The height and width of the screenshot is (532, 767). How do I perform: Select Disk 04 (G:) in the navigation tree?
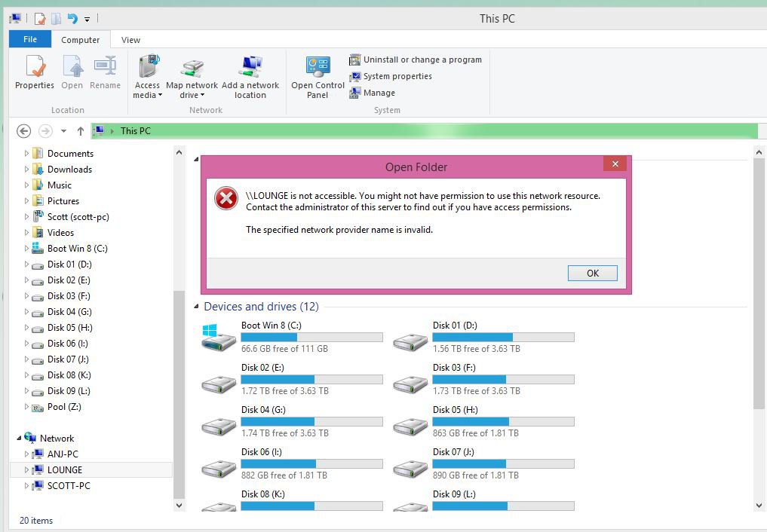pos(69,312)
